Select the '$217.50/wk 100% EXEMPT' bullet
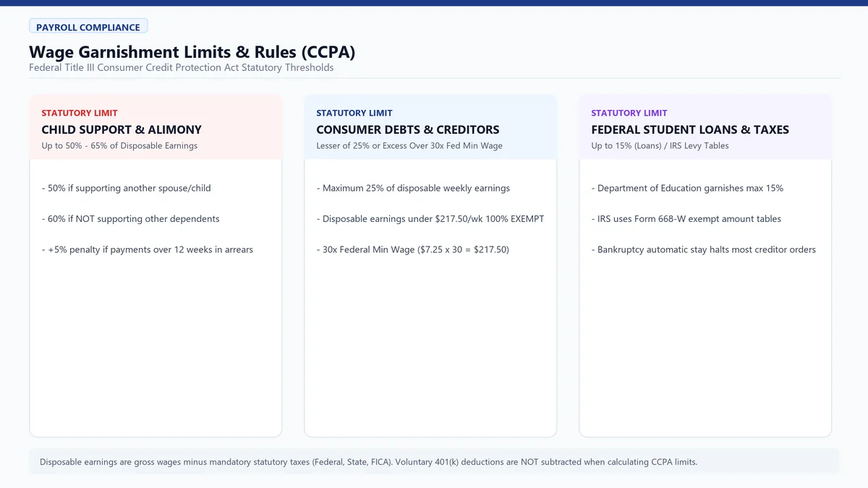The width and height of the screenshot is (868, 488). click(430, 218)
